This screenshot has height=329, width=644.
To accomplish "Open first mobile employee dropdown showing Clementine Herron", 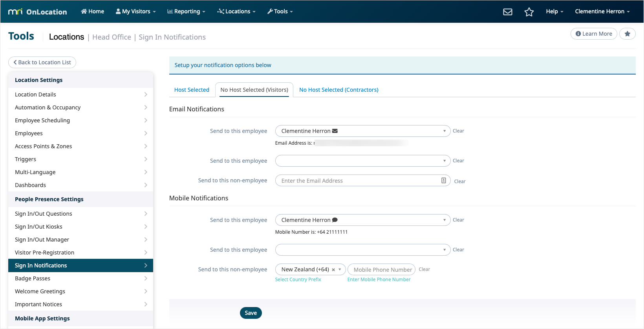I will 363,220.
